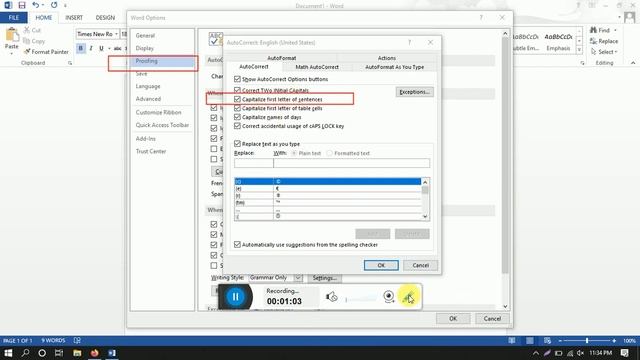Toggle Capitalize first letter of table cells
Image resolution: width=640 pixels, height=360 pixels.
pos(238,108)
